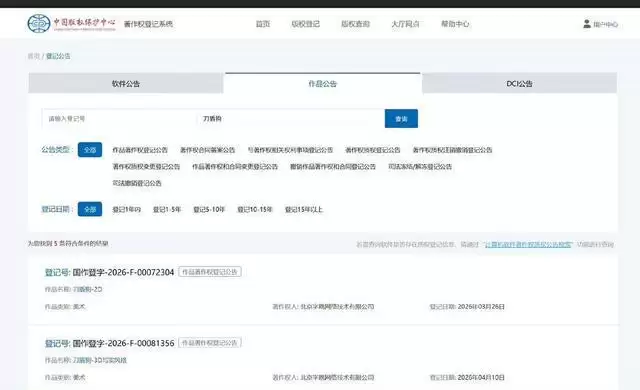Filter by 著作权质权变更登记公告

146,167
